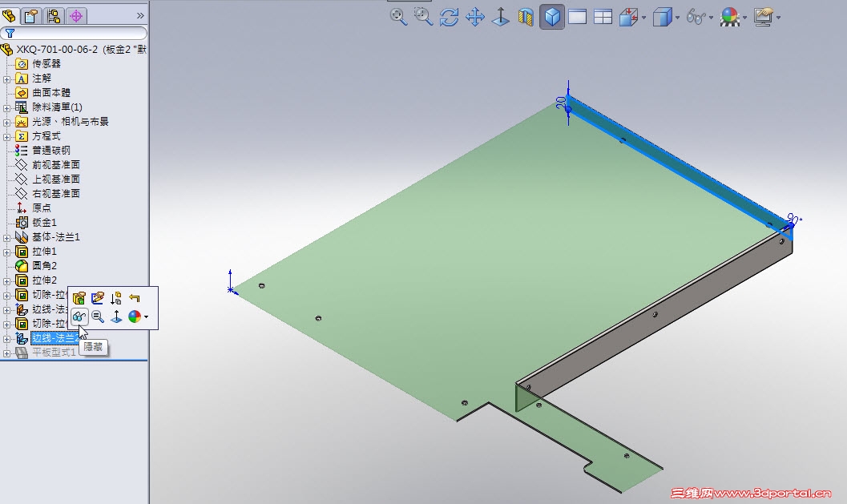847x504 pixels.
Task: Select 上视基准面 plane
Action: 56,179
